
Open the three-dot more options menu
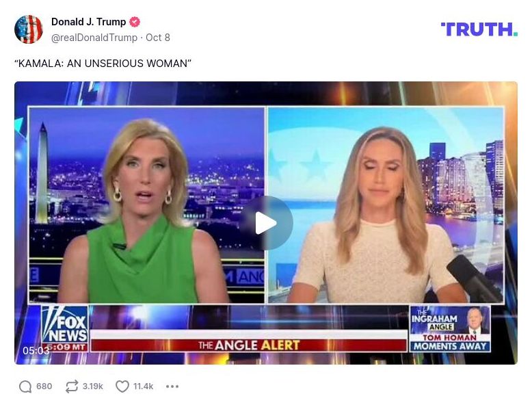click(172, 386)
